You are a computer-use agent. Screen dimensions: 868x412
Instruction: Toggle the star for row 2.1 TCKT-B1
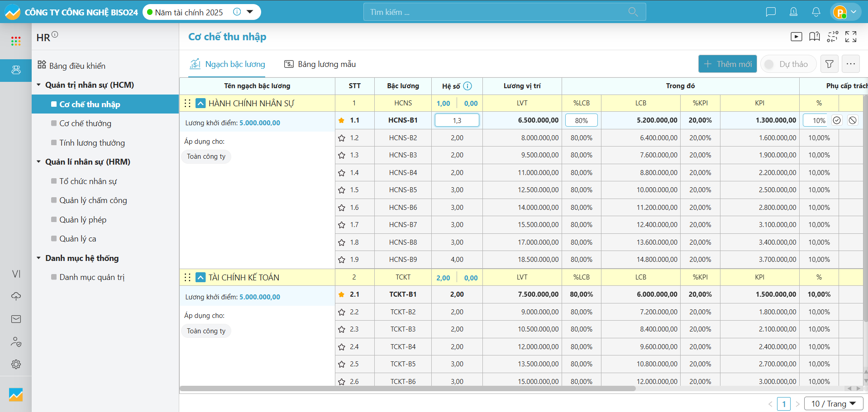point(342,294)
